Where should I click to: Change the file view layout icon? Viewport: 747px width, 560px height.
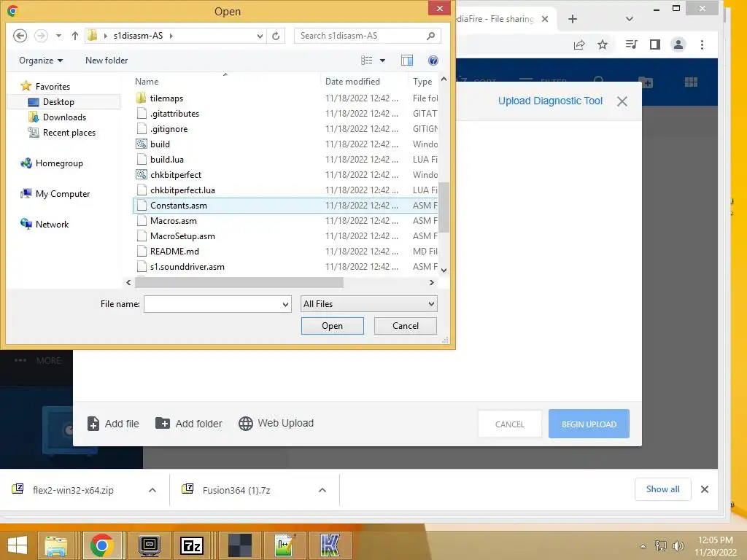pyautogui.click(x=367, y=61)
